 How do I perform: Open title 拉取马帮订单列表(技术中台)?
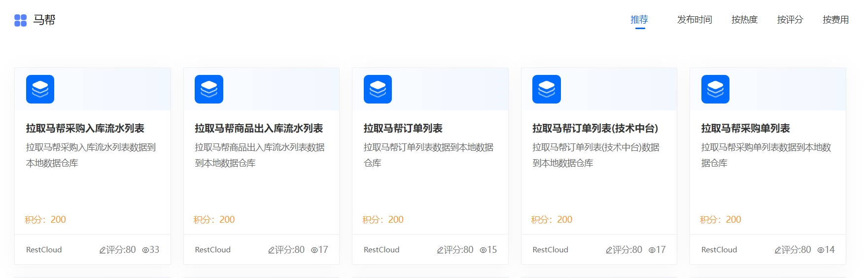click(595, 129)
